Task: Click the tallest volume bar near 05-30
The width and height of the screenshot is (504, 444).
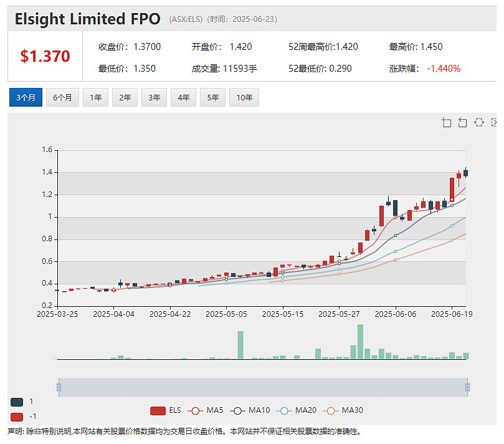Action: click(x=360, y=341)
